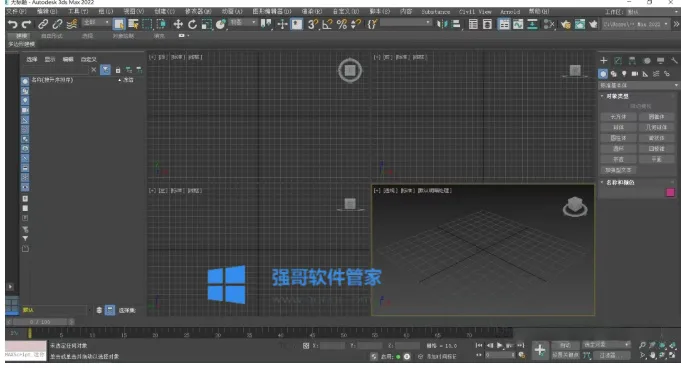
Task: Click the Cylinder primitive button
Action: tap(618, 138)
